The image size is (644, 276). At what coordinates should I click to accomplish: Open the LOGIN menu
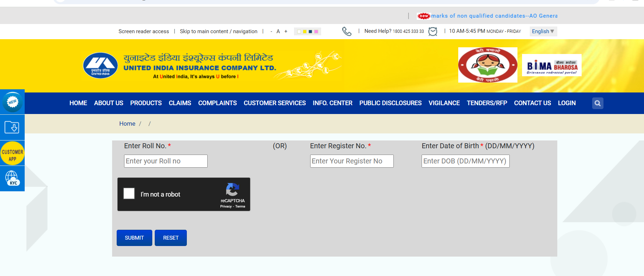click(x=567, y=103)
